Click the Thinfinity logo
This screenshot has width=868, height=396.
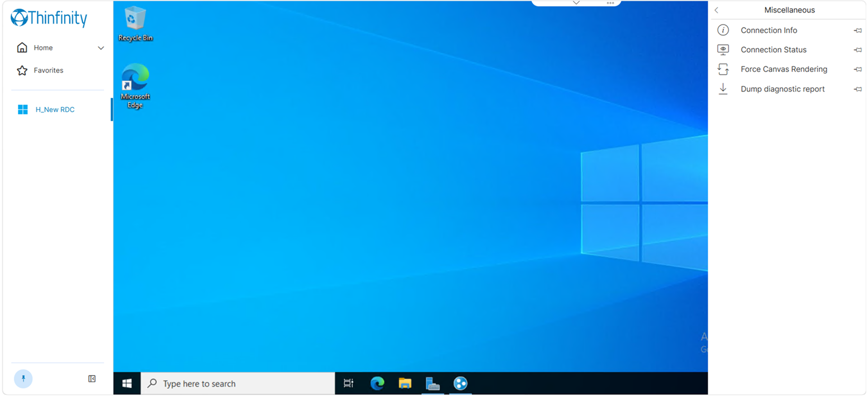pyautogui.click(x=49, y=18)
